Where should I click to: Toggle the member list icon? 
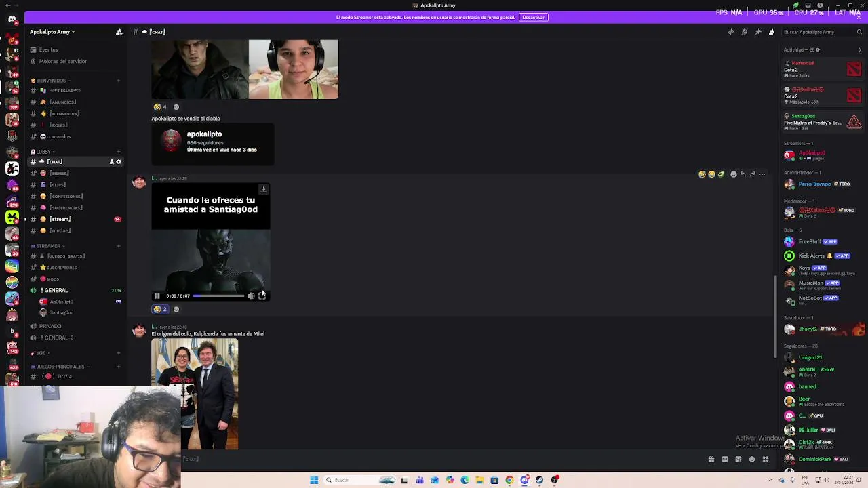(x=771, y=32)
